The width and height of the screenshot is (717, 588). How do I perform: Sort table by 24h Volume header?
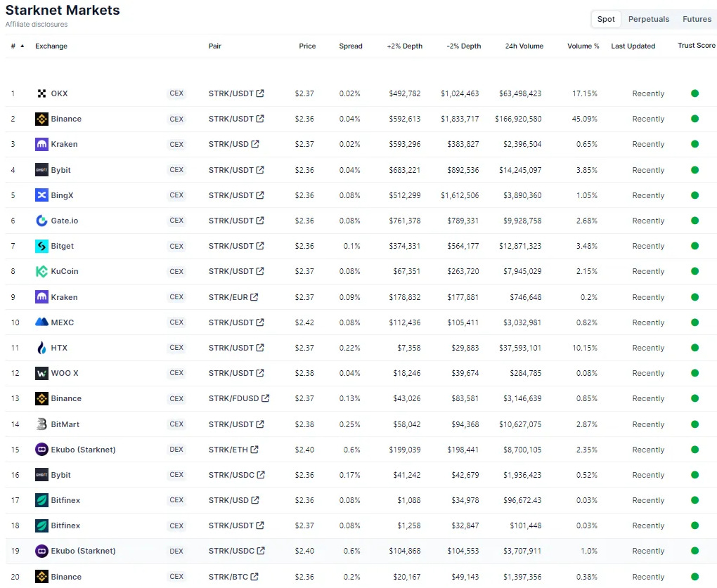[524, 46]
